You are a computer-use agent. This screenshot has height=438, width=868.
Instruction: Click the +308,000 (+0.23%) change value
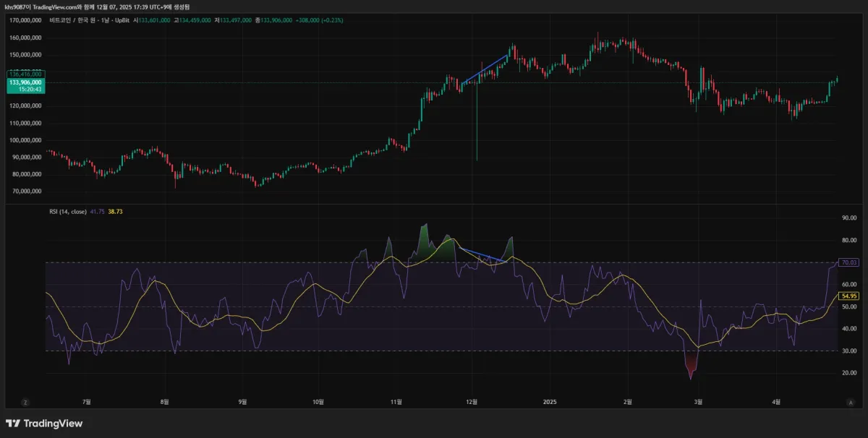319,20
